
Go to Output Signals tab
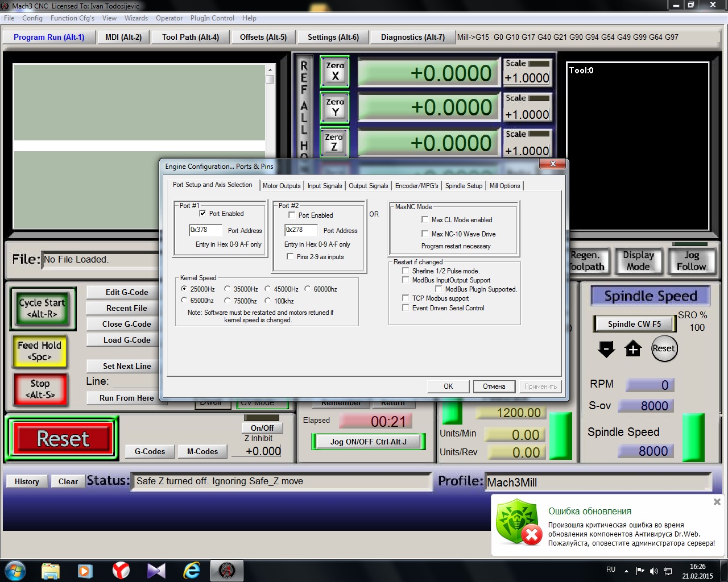(368, 186)
